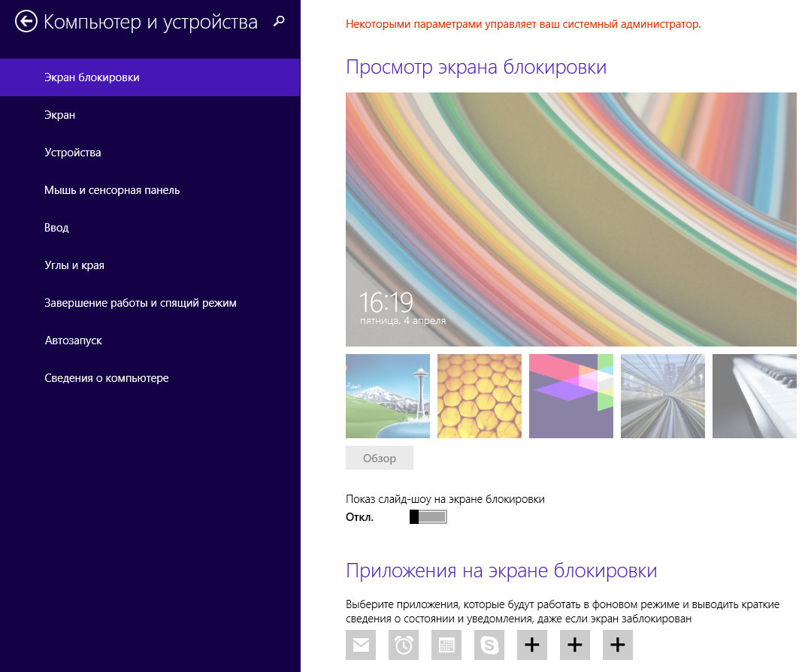The width and height of the screenshot is (811, 672).
Task: Click the Alarm clock app icon
Action: [404, 645]
